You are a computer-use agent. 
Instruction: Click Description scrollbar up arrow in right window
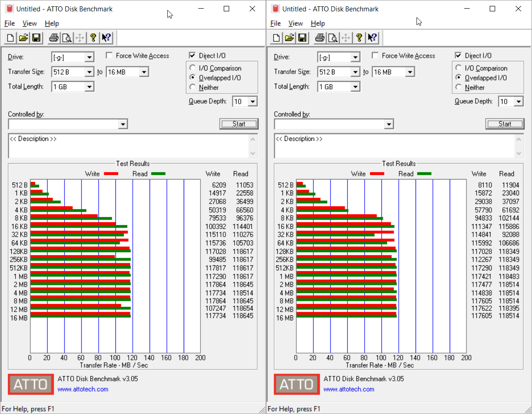[x=519, y=139]
